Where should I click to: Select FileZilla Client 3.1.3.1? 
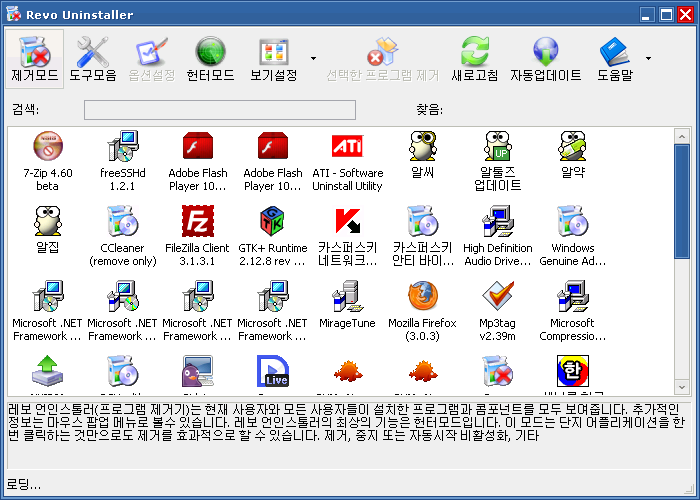point(197,237)
